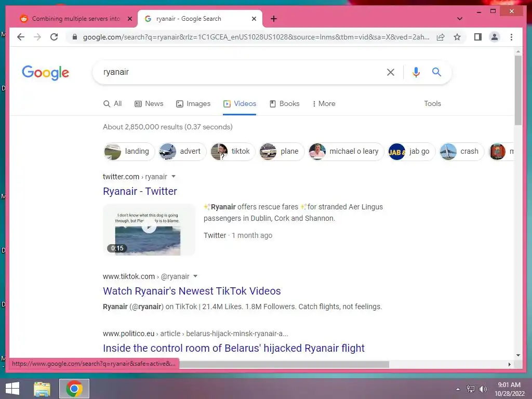View site info via padlock icon
The height and width of the screenshot is (399, 532).
75,37
